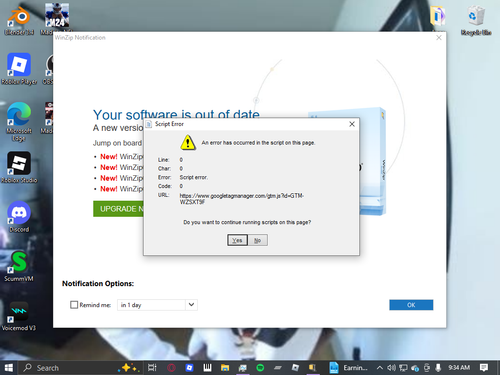Open the notification center icon
This screenshot has height=375, width=500.
click(484, 368)
